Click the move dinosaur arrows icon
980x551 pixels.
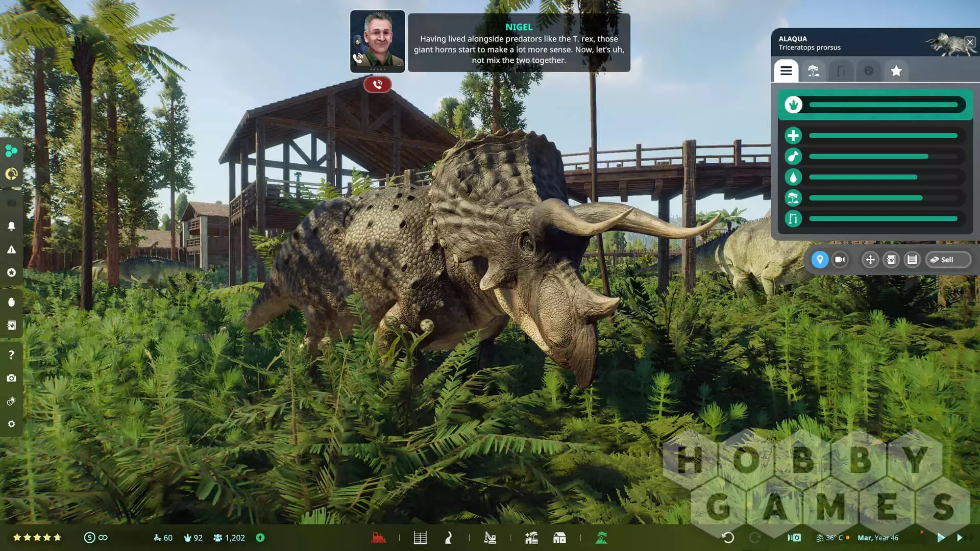[x=870, y=260]
